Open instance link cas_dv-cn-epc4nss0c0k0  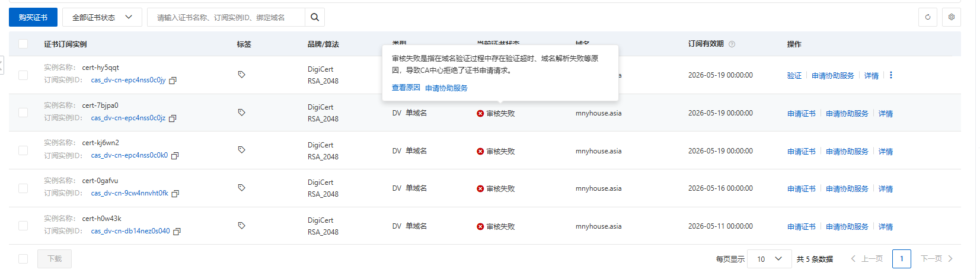129,155
